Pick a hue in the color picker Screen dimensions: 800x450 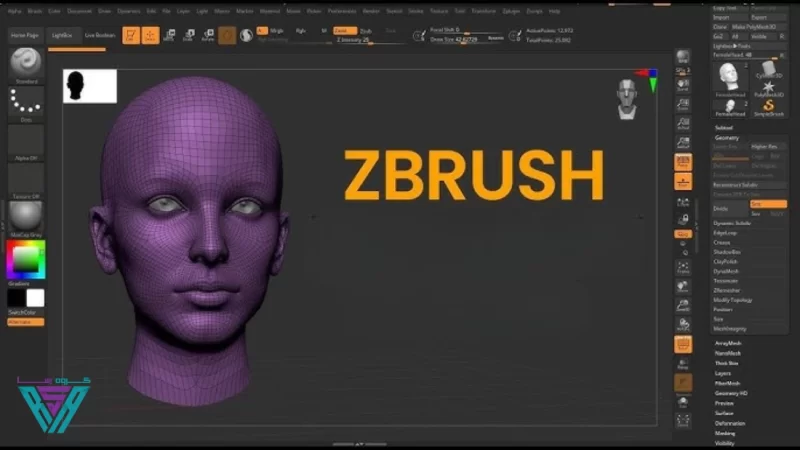(x=26, y=259)
